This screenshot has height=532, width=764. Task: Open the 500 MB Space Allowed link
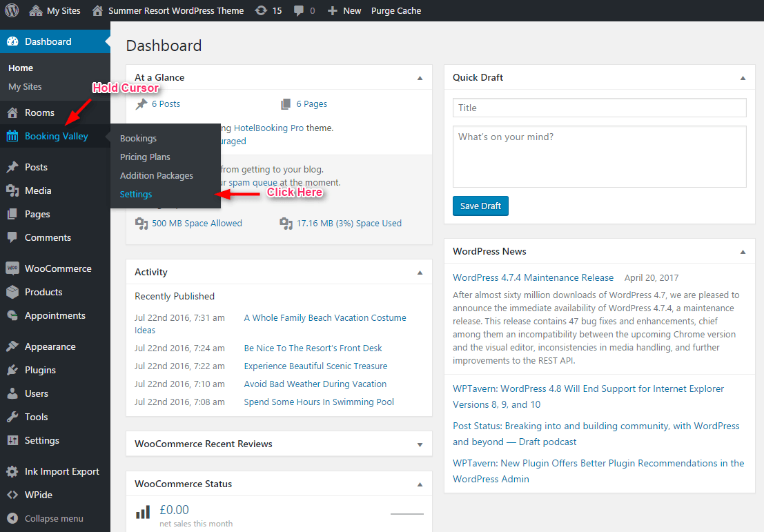coord(197,223)
